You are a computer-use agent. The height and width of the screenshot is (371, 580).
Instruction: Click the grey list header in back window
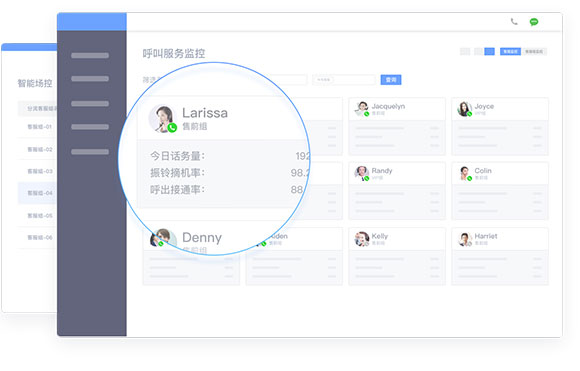coord(37,108)
